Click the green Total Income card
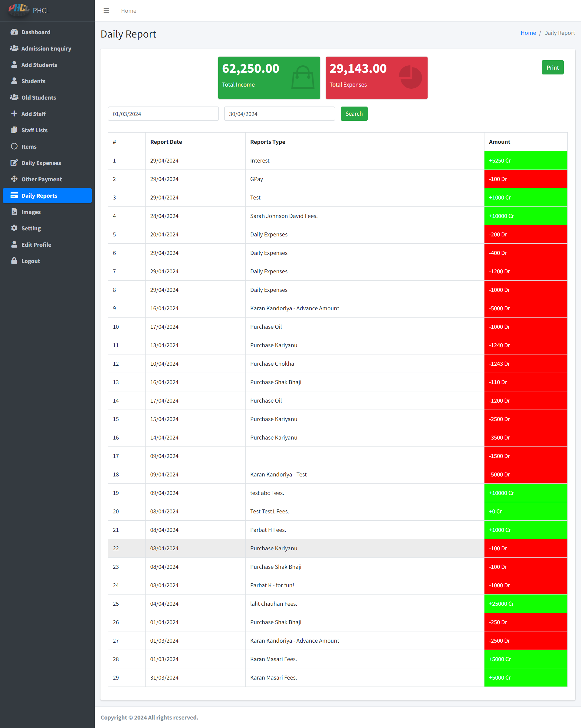This screenshot has height=728, width=581. coord(269,78)
